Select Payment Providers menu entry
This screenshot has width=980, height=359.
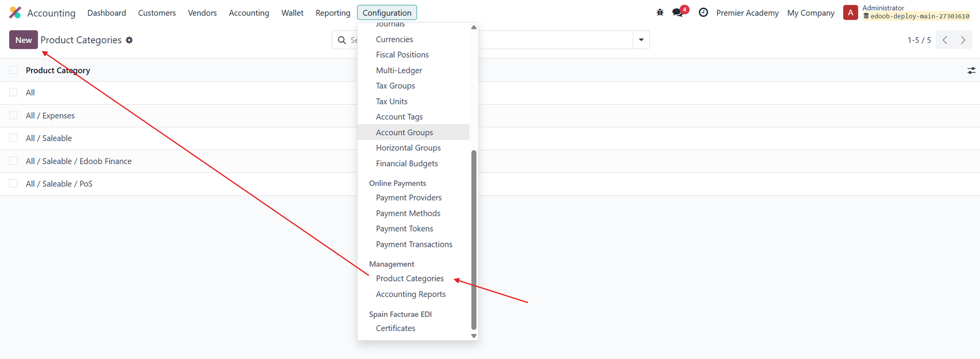pyautogui.click(x=408, y=198)
